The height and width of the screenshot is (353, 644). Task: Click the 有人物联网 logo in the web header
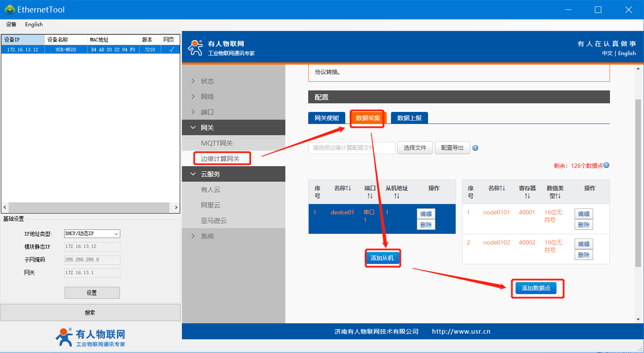point(195,48)
